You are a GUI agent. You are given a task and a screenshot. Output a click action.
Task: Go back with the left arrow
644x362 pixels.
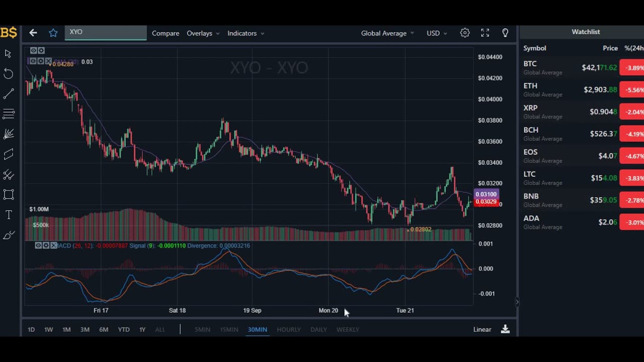tap(33, 33)
